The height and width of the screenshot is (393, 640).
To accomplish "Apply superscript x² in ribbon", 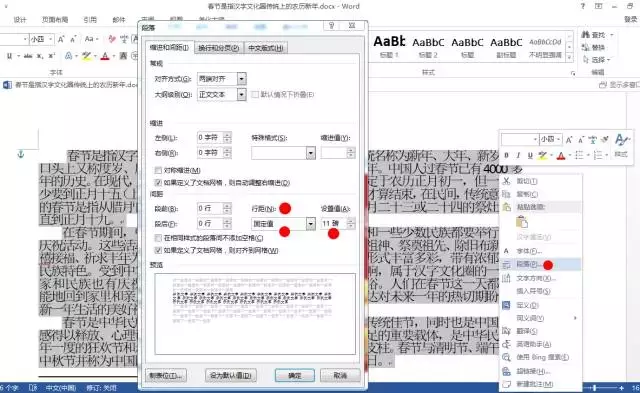I will (52, 56).
